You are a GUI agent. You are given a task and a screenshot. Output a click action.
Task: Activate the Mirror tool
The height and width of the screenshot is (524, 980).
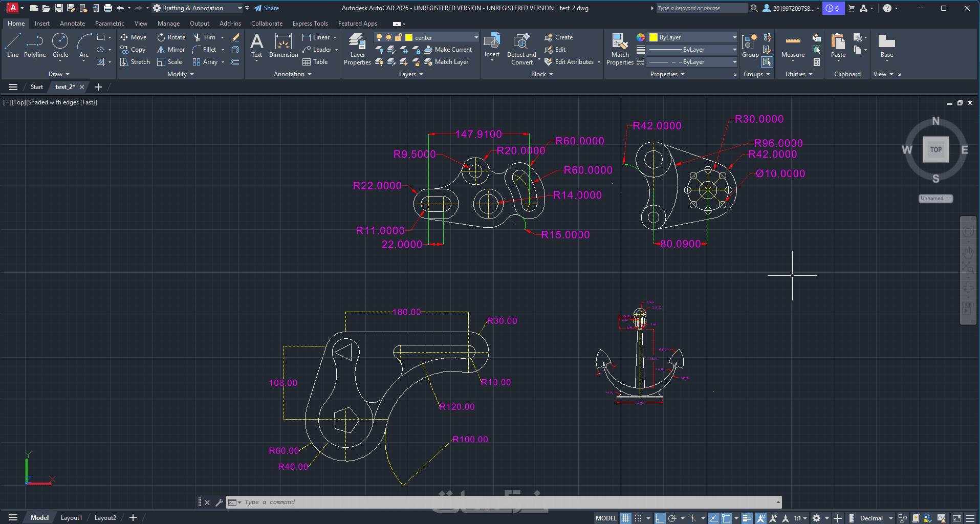(171, 50)
